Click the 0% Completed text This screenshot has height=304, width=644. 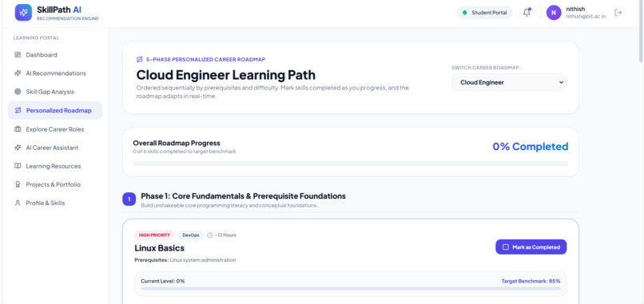(x=531, y=147)
